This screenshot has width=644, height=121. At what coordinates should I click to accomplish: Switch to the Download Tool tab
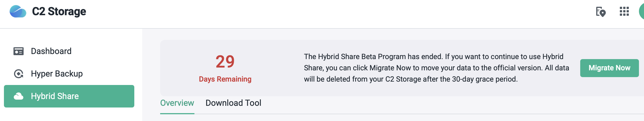233,103
